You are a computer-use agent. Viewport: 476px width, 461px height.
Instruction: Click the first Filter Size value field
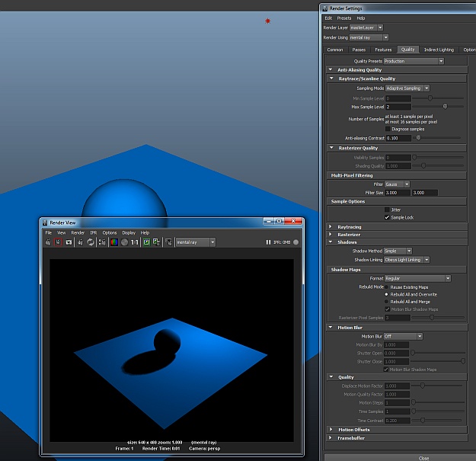point(398,193)
